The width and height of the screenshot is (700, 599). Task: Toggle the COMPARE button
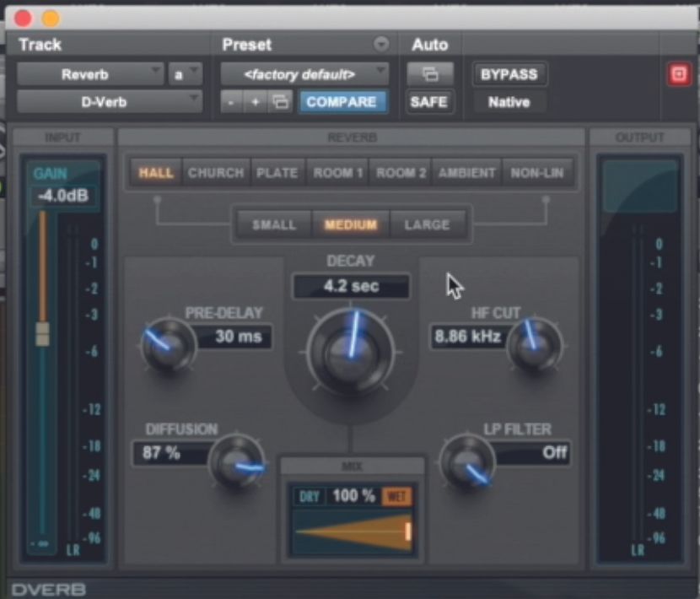pos(342,102)
